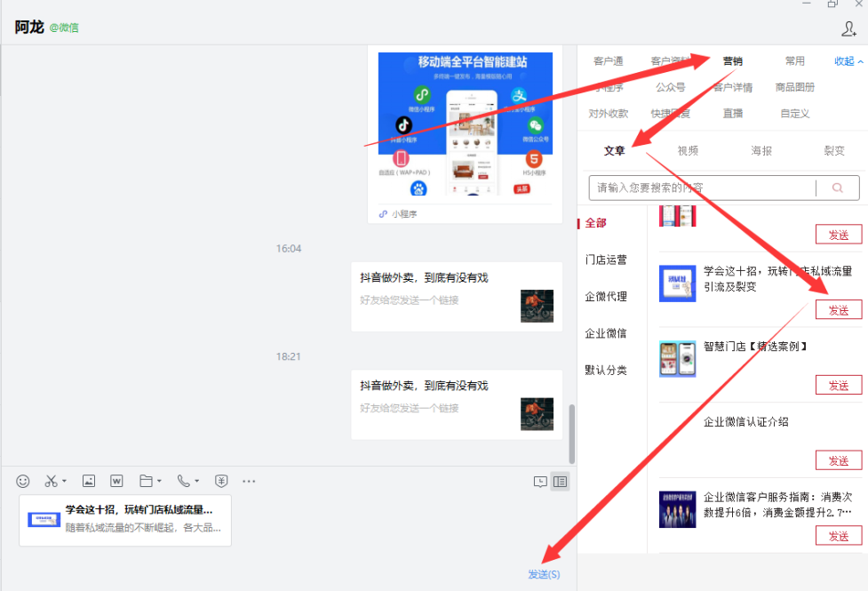Open the 18:21 抖音做外卖 link card

point(457,405)
